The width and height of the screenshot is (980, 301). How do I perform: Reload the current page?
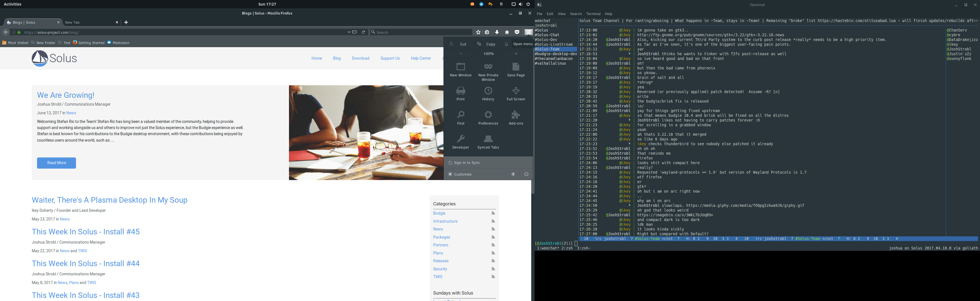coord(363,32)
